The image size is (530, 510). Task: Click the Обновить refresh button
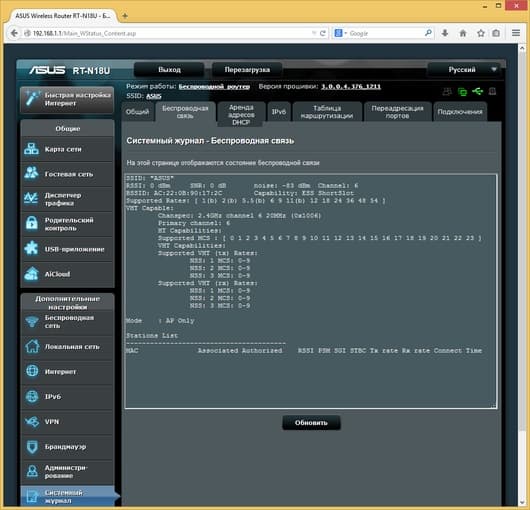coord(311,422)
